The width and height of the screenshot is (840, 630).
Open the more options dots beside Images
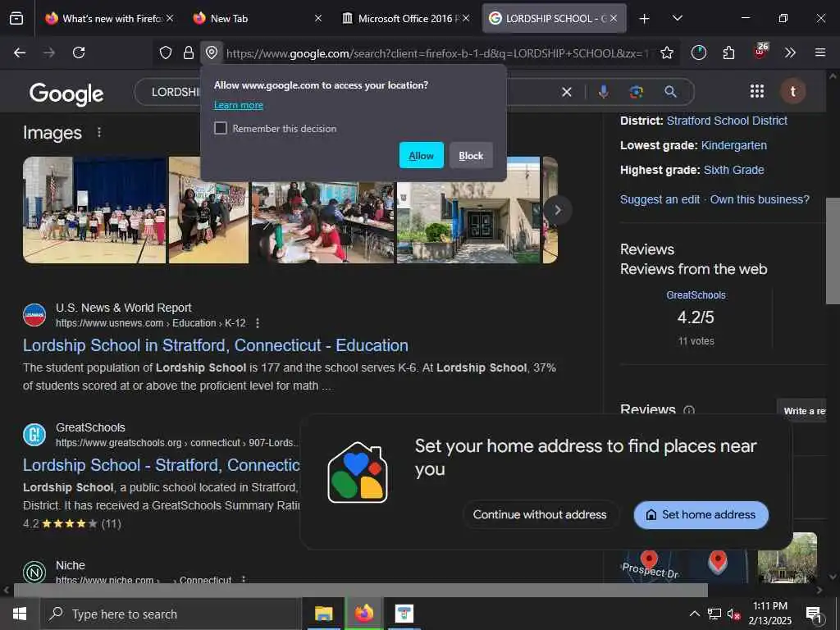pos(99,132)
